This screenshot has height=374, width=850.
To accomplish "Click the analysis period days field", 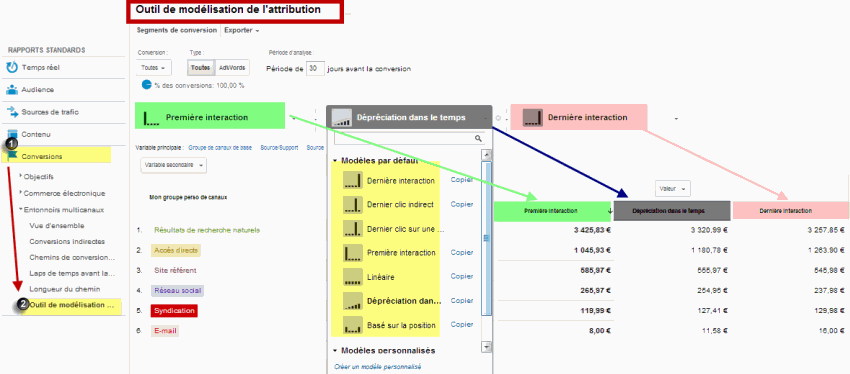I will click(315, 69).
